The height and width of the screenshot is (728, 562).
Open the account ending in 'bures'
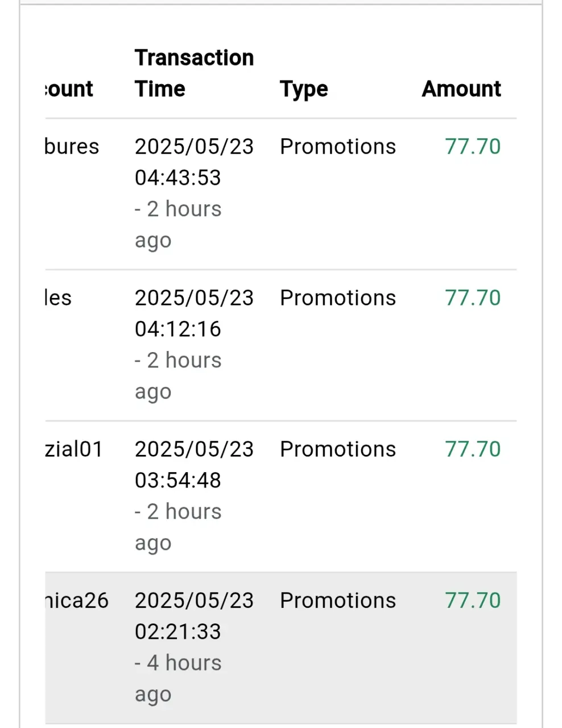point(72,147)
